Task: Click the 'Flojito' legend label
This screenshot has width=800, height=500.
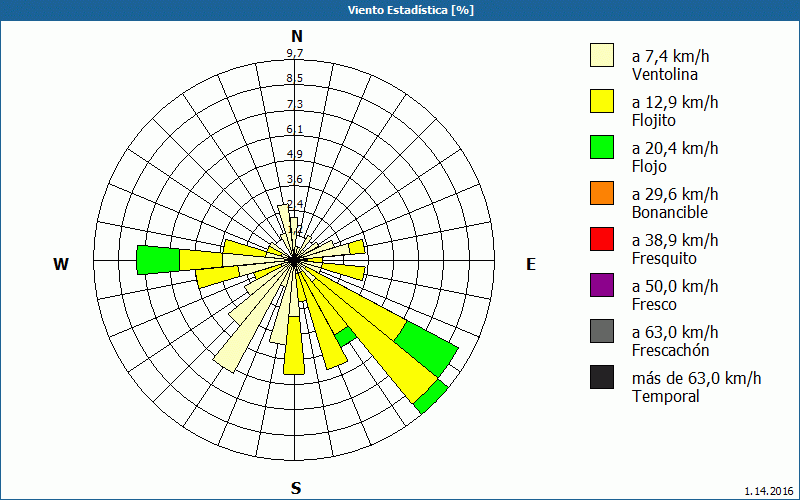Action: point(654,121)
